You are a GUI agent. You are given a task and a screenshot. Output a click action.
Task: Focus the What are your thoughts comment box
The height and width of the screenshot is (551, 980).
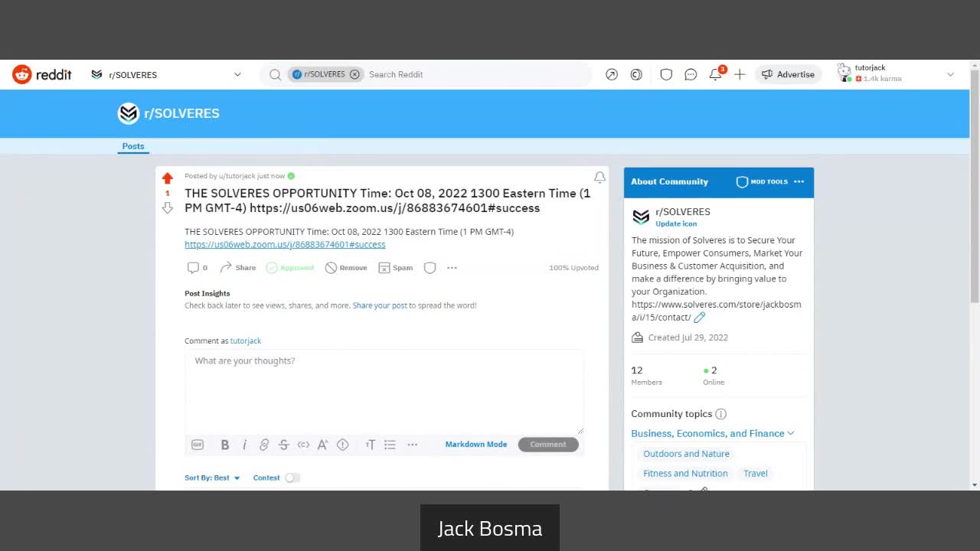point(384,392)
